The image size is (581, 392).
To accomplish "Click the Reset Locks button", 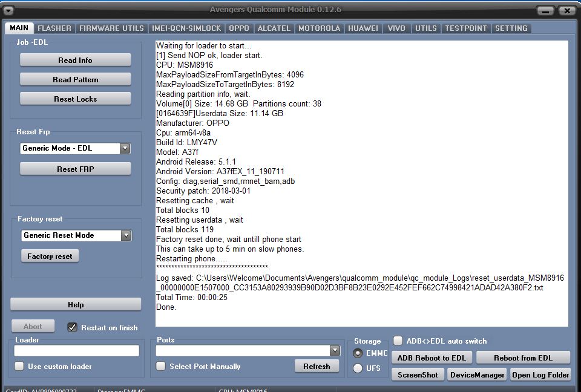I will pyautogui.click(x=75, y=99).
